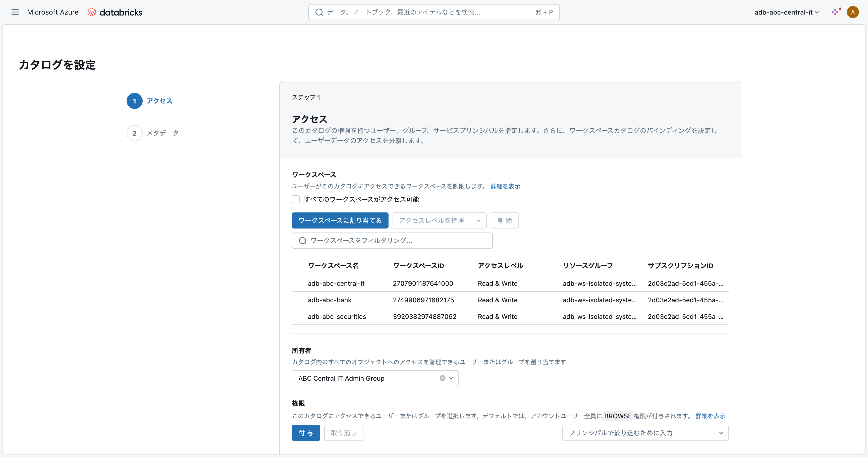Click the Databricks logo

(115, 12)
